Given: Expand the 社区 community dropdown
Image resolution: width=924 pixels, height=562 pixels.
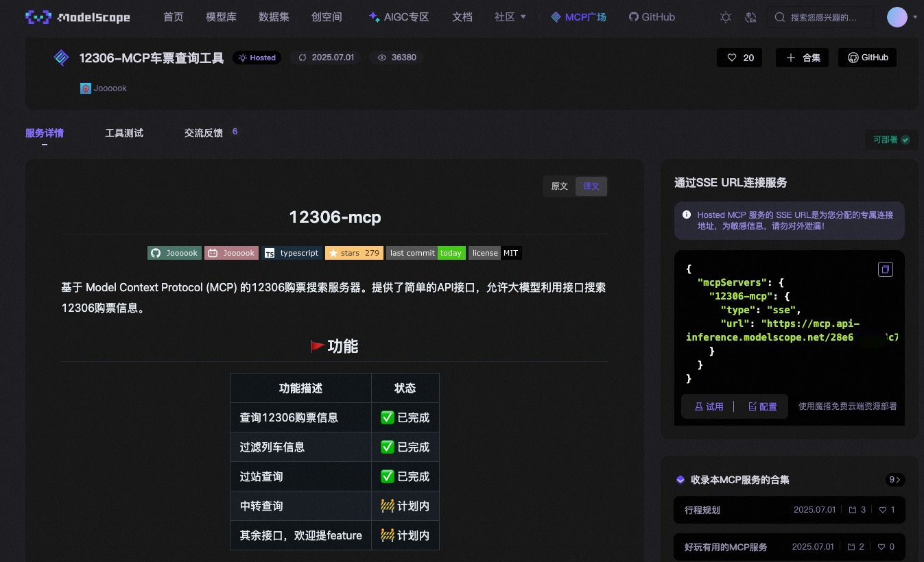Looking at the screenshot, I should [x=510, y=17].
